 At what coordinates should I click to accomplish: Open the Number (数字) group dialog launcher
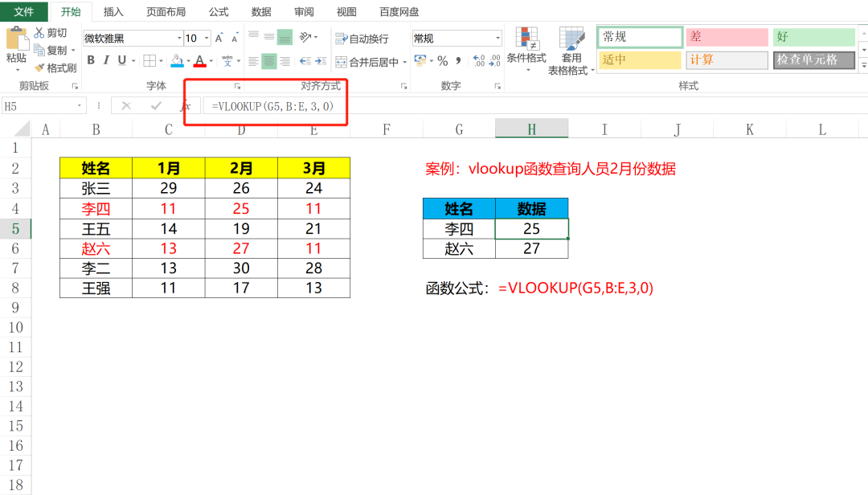pos(497,86)
